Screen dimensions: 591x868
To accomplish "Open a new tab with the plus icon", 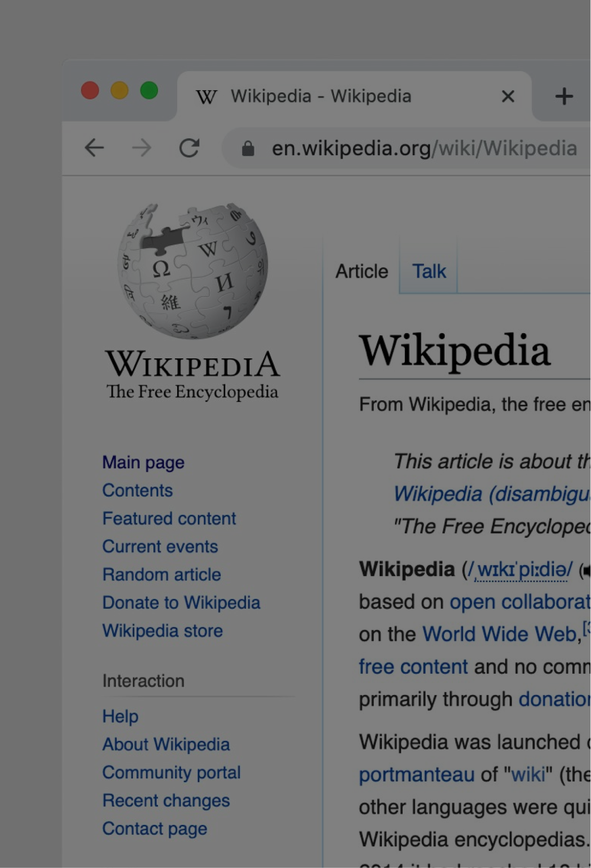I will 564,96.
